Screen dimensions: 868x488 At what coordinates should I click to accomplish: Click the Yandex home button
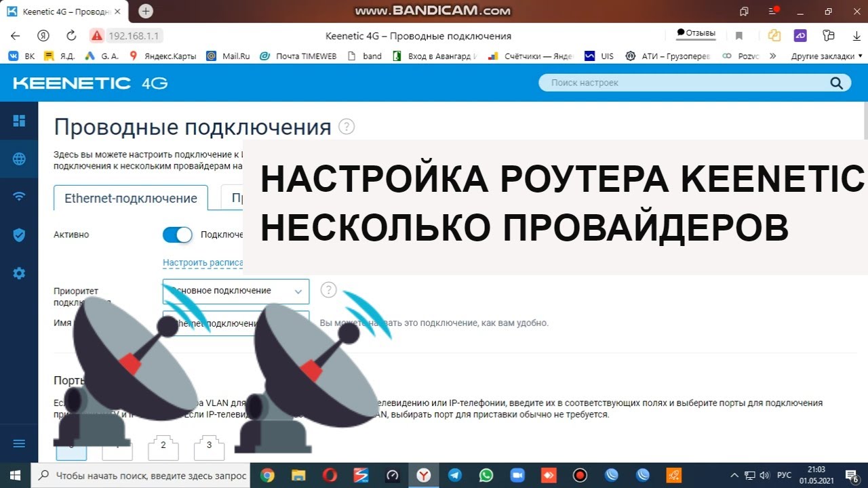click(x=43, y=36)
